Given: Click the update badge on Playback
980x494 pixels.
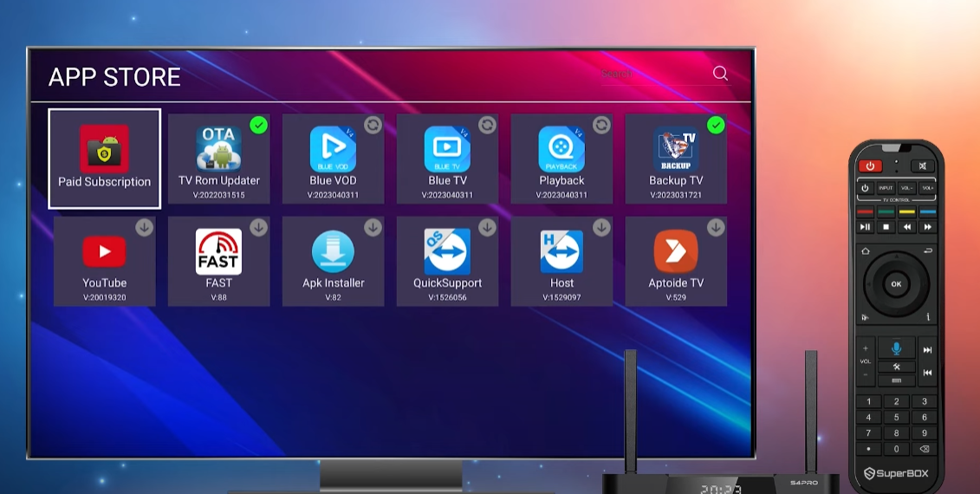Looking at the screenshot, I should (602, 125).
